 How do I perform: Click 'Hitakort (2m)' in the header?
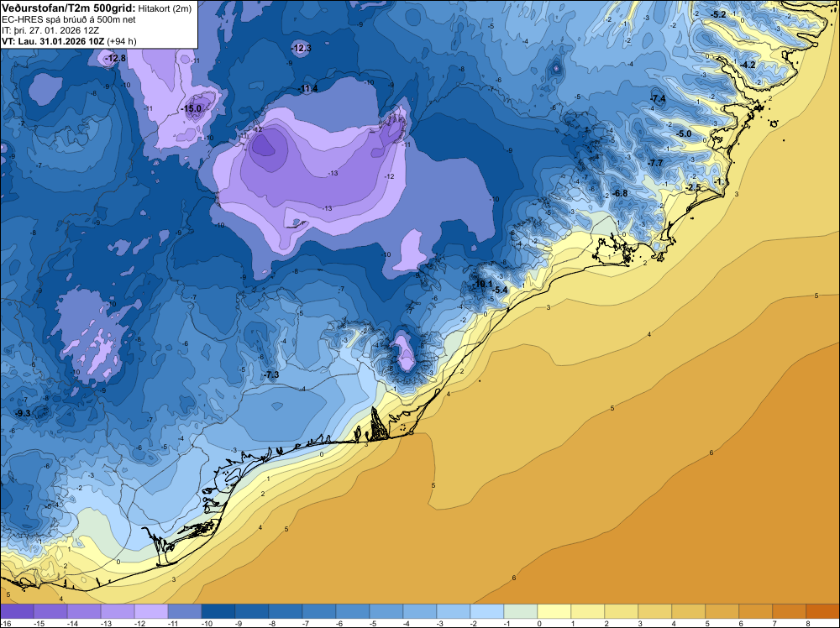click(x=165, y=8)
